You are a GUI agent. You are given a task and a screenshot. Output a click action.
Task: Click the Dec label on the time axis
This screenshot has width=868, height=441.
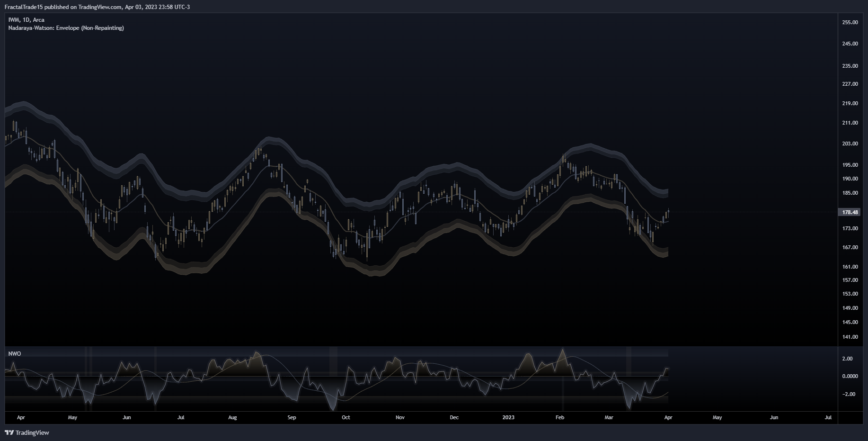(x=454, y=417)
